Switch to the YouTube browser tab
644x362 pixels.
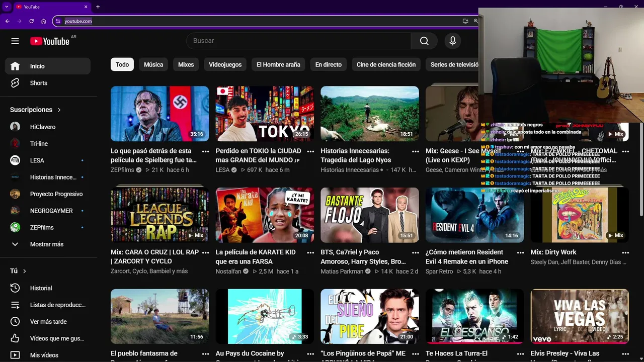click(x=50, y=7)
